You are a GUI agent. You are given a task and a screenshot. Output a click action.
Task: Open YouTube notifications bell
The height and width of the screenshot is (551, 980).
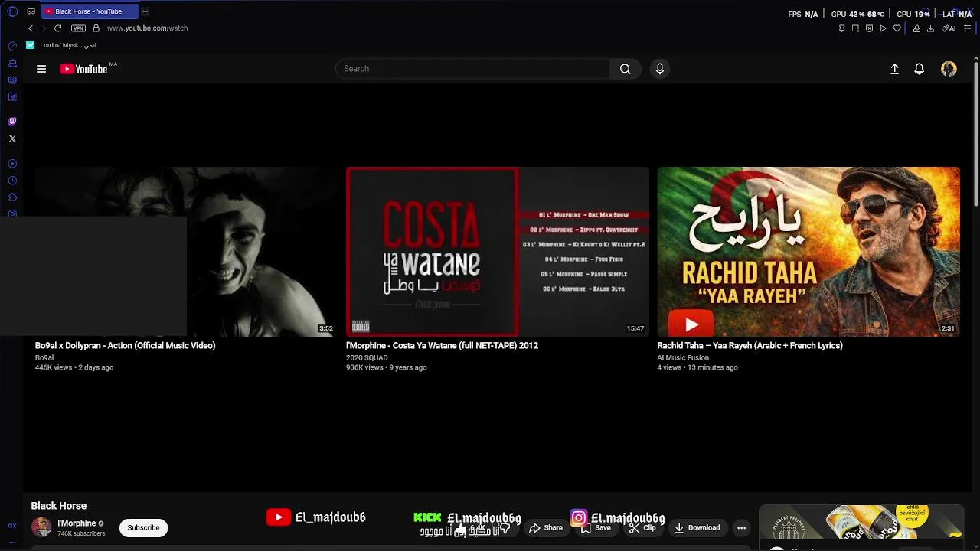click(920, 69)
